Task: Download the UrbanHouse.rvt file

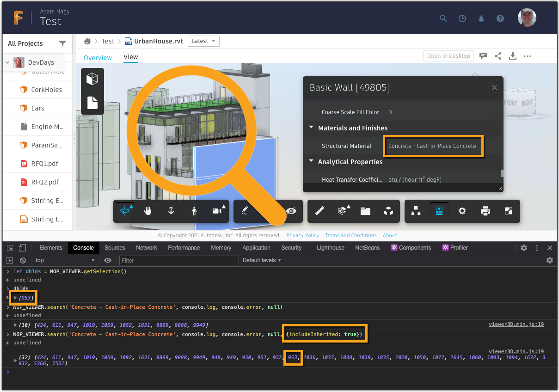Action: click(512, 56)
